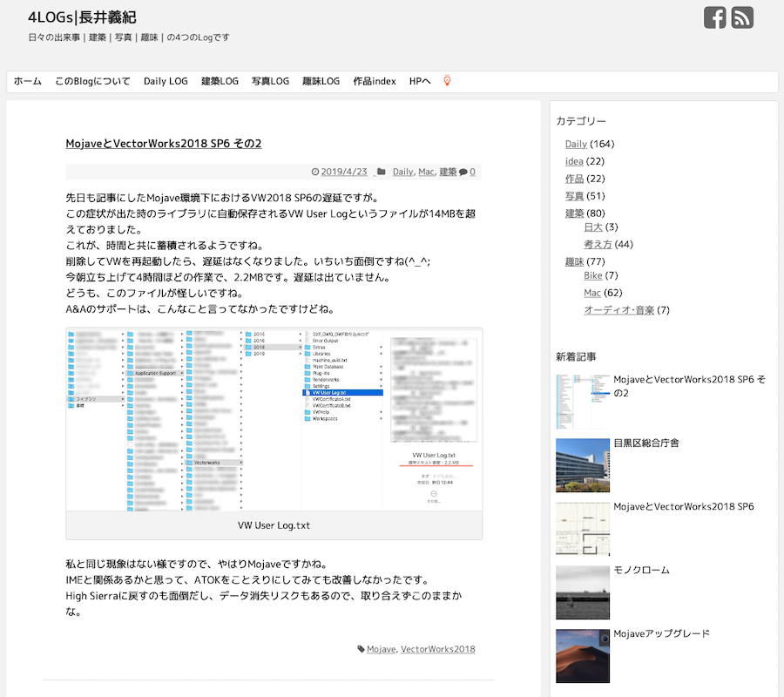Open Daily category in sidebar

576,144
